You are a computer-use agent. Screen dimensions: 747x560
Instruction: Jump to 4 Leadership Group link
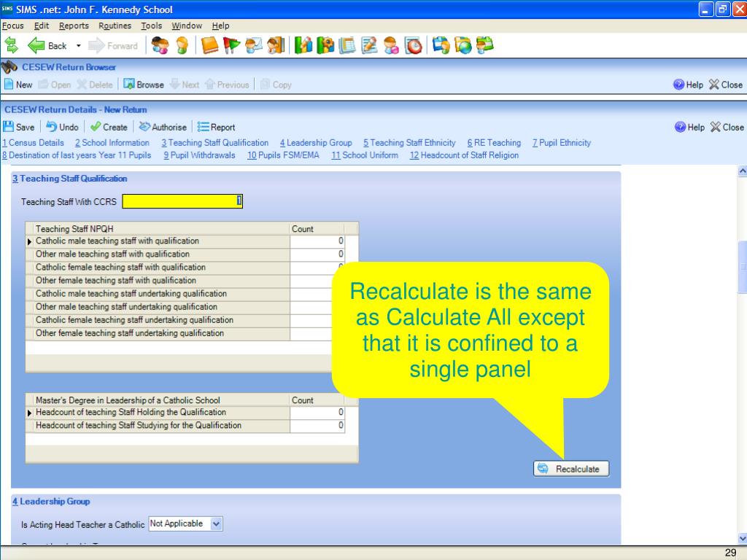(x=316, y=143)
